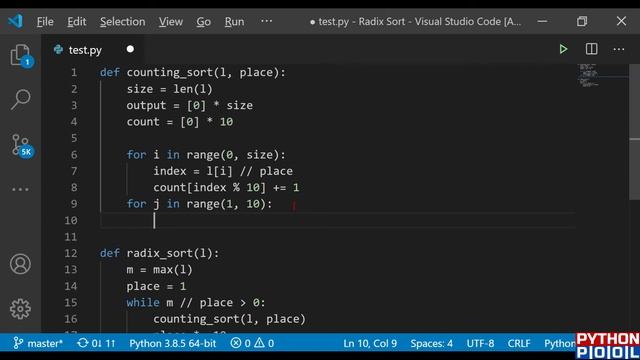The width and height of the screenshot is (640, 360).
Task: Split the editor to the right
Action: (x=591, y=49)
